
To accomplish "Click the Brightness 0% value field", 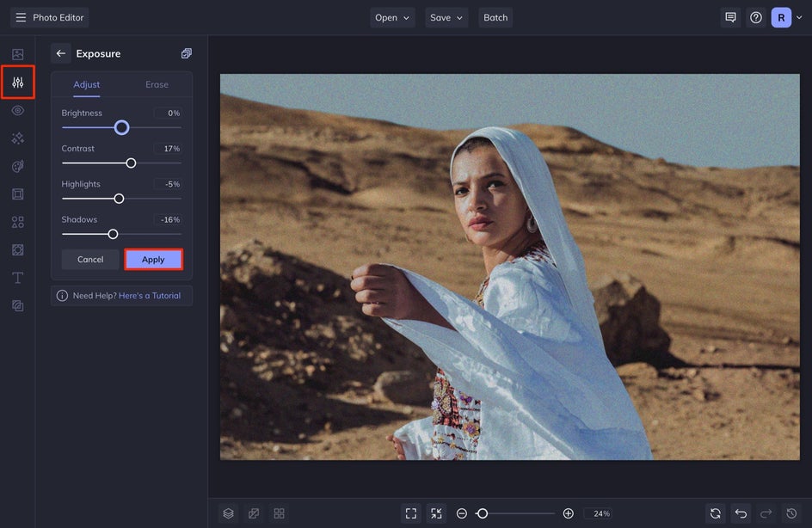I will 168,113.
